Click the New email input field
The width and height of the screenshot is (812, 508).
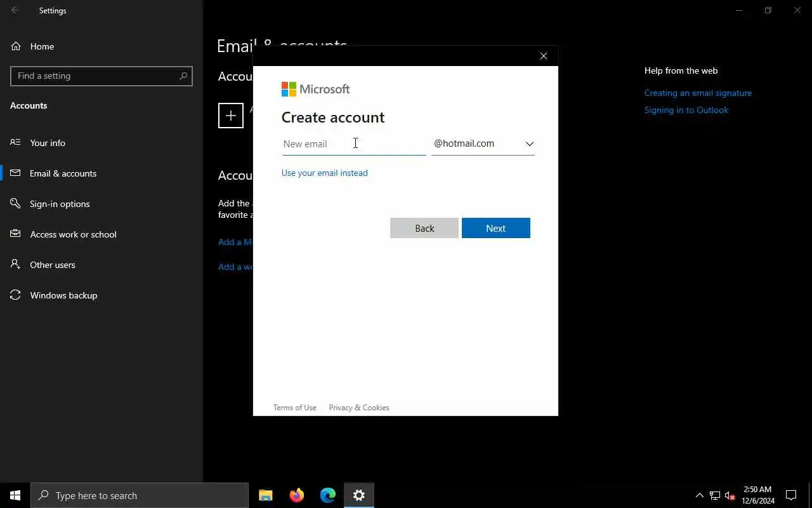point(354,144)
